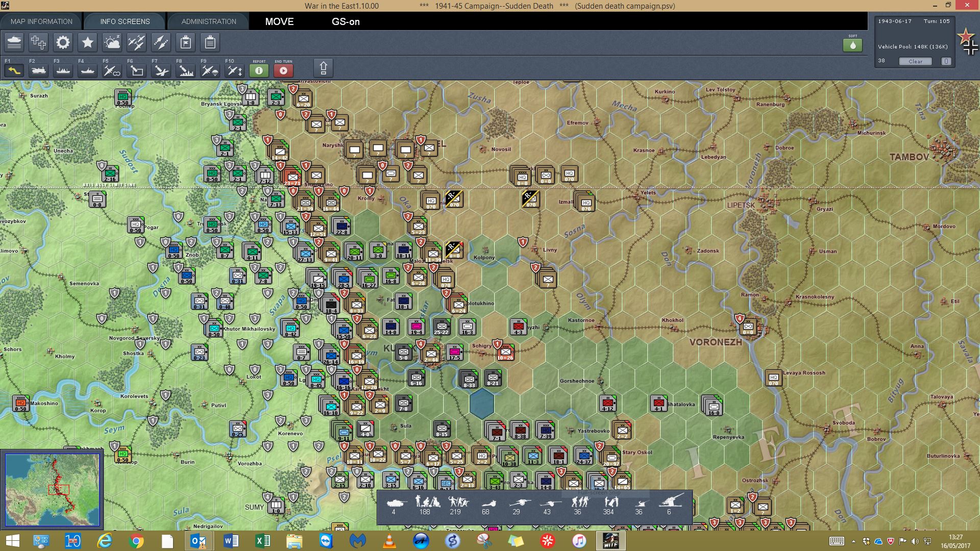
Task: Toggle the small 0 button beside Clear
Action: pyautogui.click(x=946, y=61)
